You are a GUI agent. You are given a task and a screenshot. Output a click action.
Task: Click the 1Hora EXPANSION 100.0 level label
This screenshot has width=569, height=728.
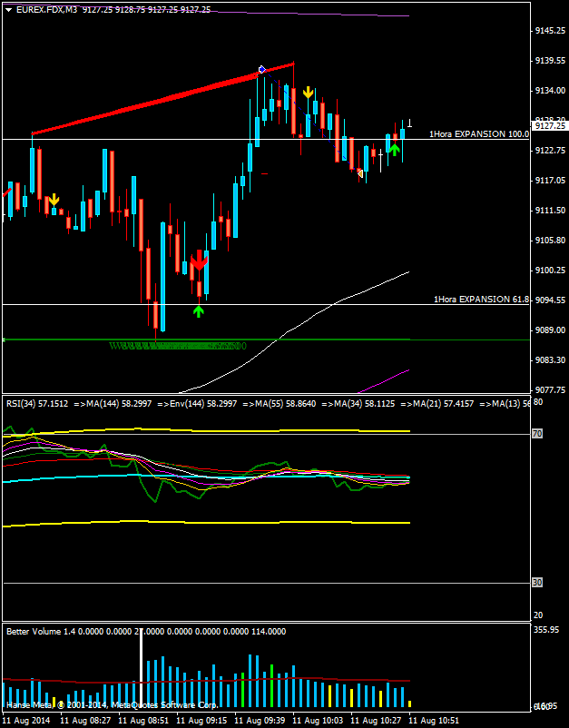[478, 133]
